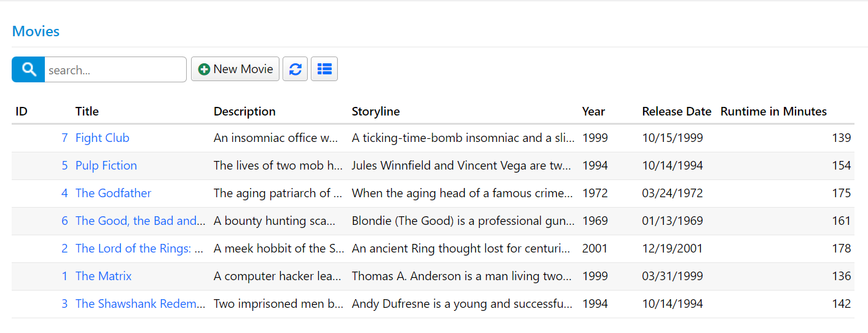This screenshot has height=333, width=868.
Task: Select description 'A bounty hunting sca...'
Action: point(275,221)
